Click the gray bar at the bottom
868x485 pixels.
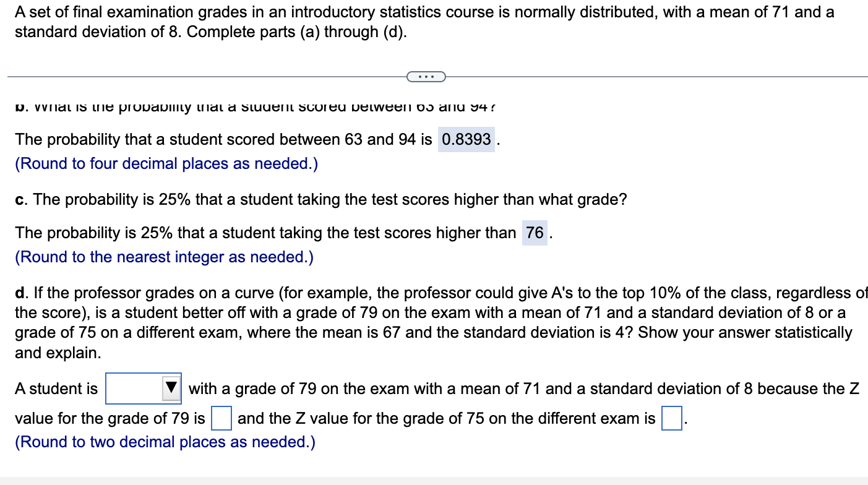click(x=434, y=481)
